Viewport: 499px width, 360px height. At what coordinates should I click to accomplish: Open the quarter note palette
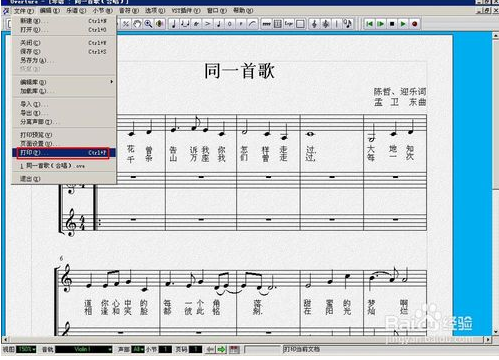click(x=173, y=24)
